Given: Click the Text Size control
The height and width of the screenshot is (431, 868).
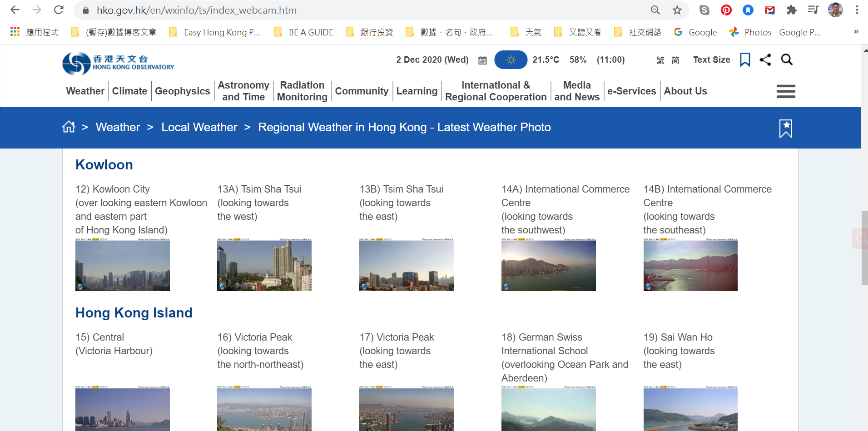Looking at the screenshot, I should click(711, 59).
